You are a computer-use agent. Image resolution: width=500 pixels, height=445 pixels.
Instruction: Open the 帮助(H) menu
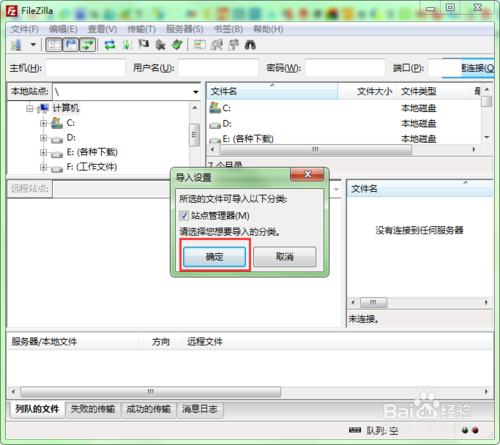[268, 29]
